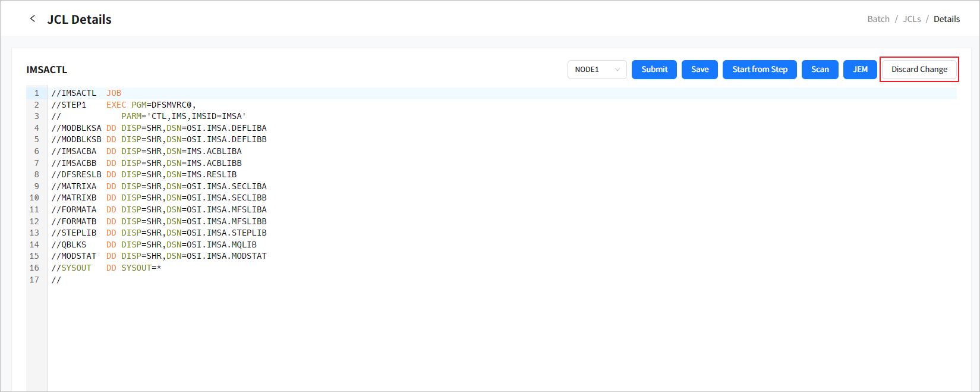Open the NODE1 node dropdown

coord(597,70)
